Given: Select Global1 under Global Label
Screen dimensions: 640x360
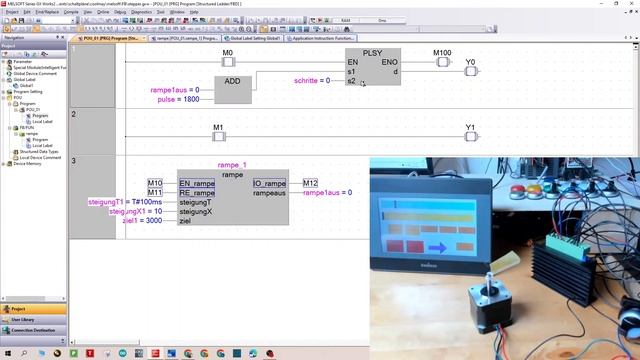Looking at the screenshot, I should click(x=26, y=86).
